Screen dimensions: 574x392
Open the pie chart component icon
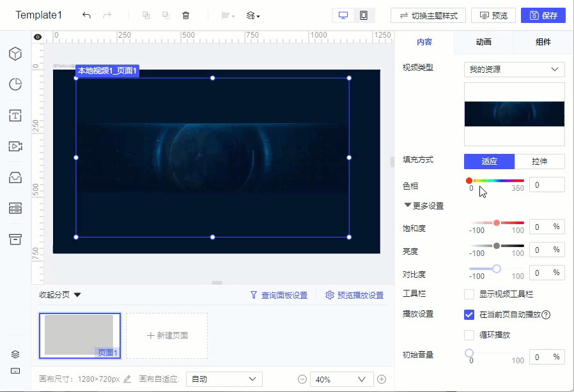15,84
